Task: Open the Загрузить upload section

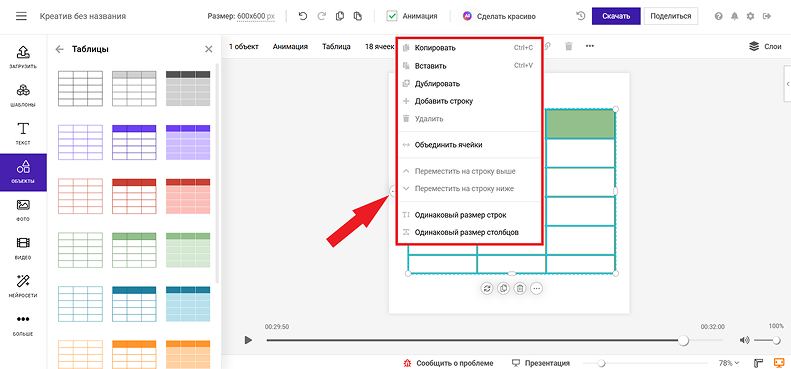Action: click(x=23, y=57)
